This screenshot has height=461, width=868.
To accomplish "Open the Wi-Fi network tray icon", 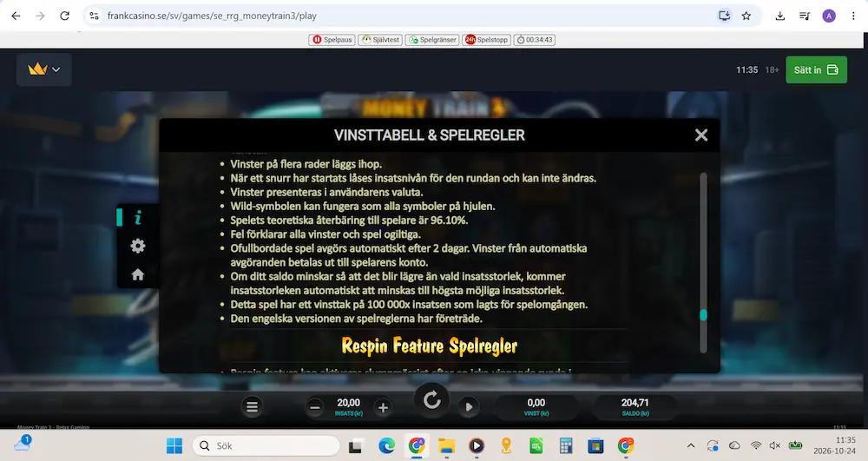I will point(756,445).
